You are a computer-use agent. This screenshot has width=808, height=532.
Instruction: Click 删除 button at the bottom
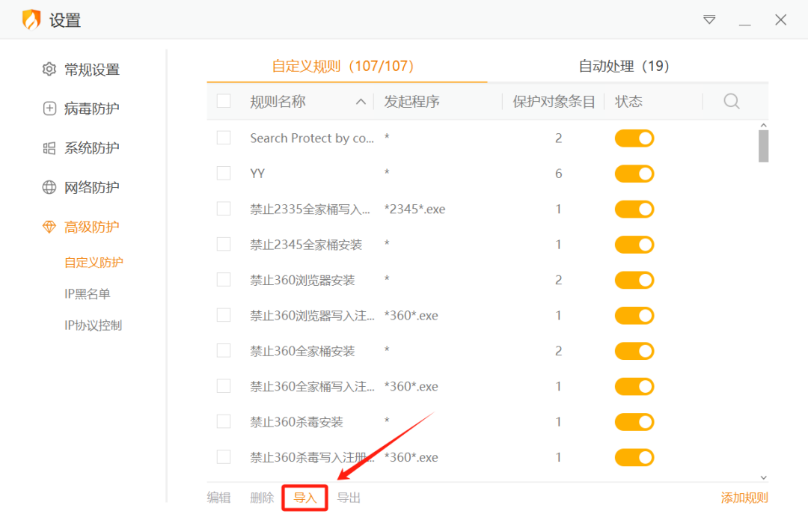[262, 498]
